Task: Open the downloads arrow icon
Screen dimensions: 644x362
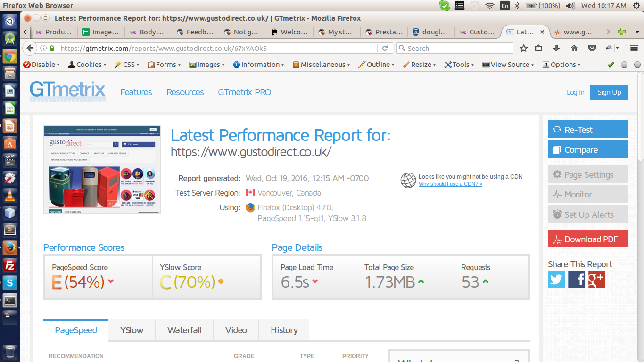Action: click(556, 48)
